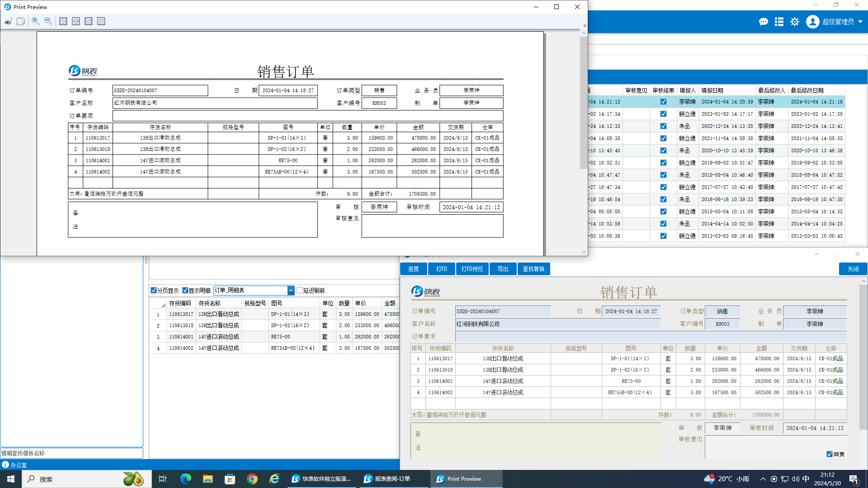This screenshot has height=488, width=868.
Task: Open the chat messages icon in header
Action: 764,22
